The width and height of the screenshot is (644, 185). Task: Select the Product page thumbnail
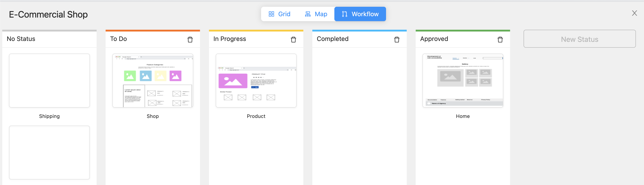256,81
